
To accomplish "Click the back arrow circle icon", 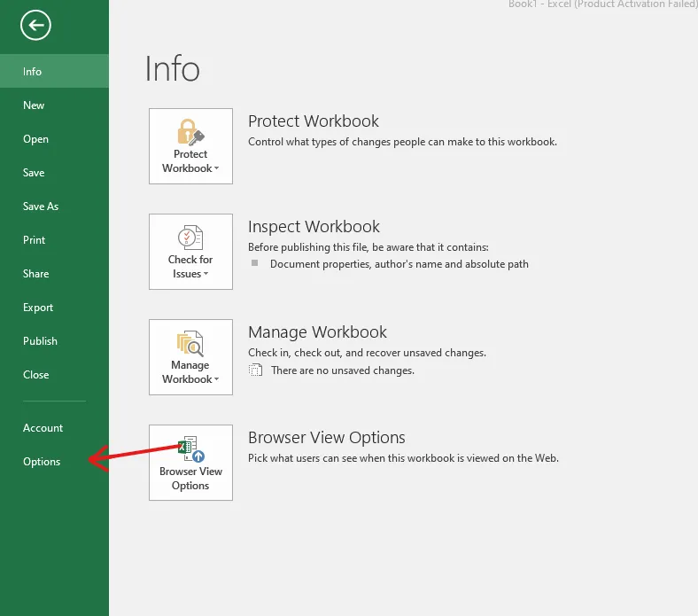I will coord(35,25).
